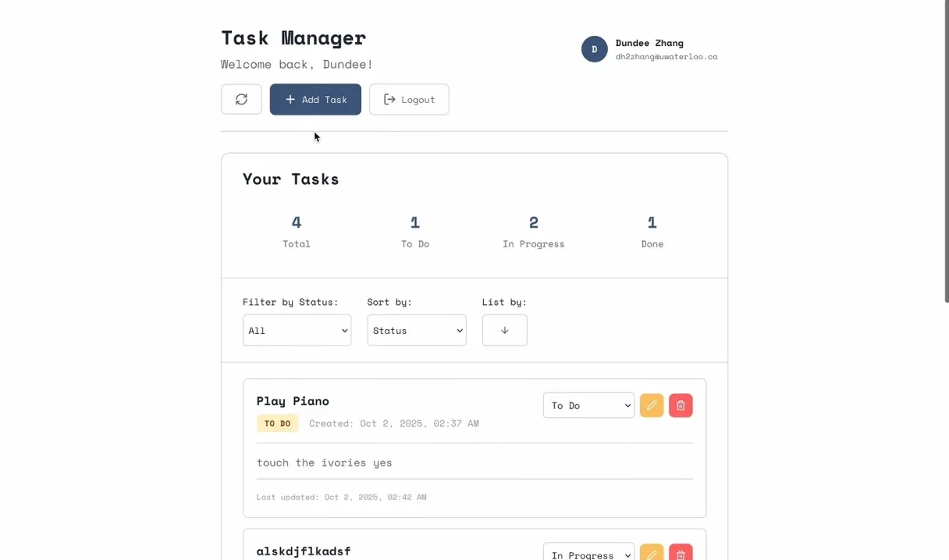Open the In Progress dropdown on alskdjflkadsf
The height and width of the screenshot is (560, 949).
click(x=588, y=555)
